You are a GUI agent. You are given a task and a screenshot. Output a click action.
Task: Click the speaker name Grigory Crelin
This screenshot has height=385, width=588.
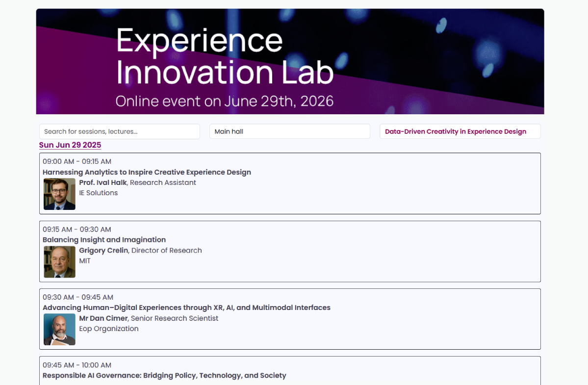pyautogui.click(x=103, y=250)
